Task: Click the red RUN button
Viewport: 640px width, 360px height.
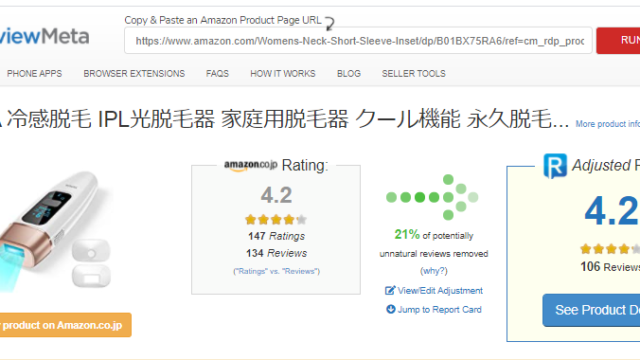Action: click(618, 40)
